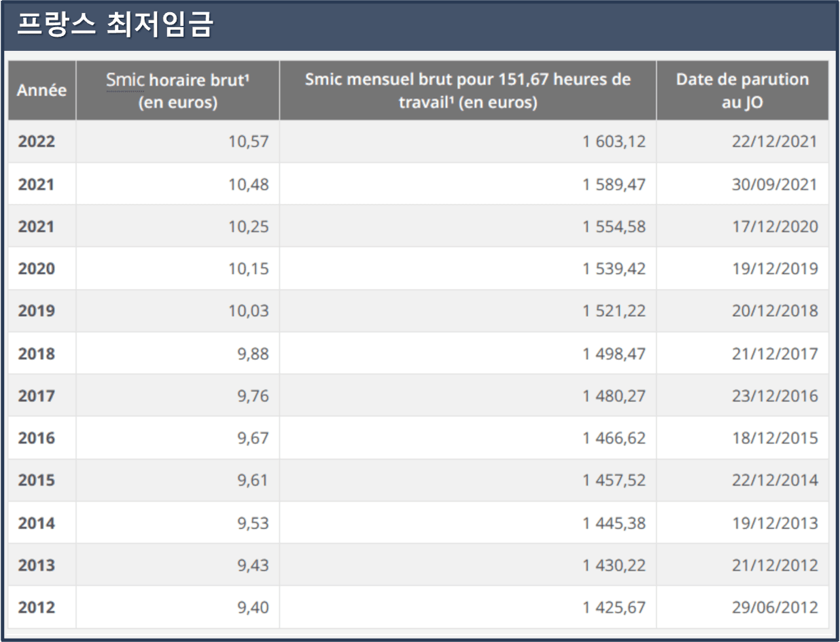Click the Smic horaire brut column header
Image resolution: width=840 pixels, height=642 pixels.
coord(177,90)
